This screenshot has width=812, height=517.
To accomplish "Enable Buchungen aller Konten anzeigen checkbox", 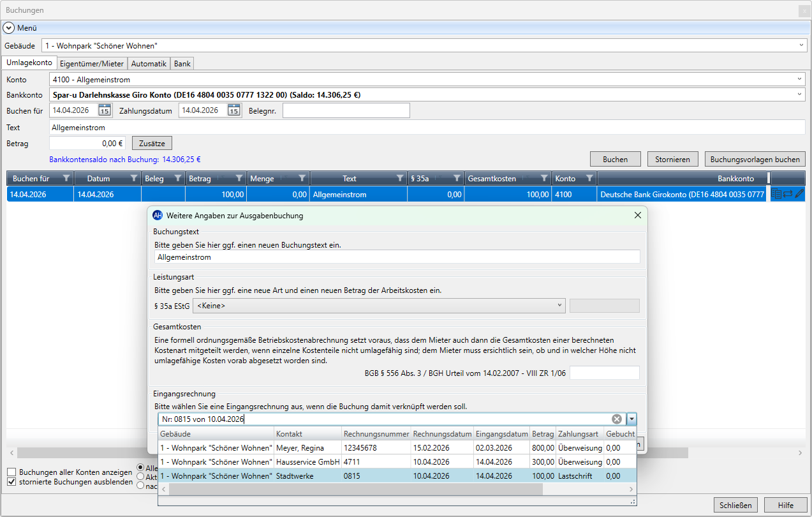I will click(11, 472).
